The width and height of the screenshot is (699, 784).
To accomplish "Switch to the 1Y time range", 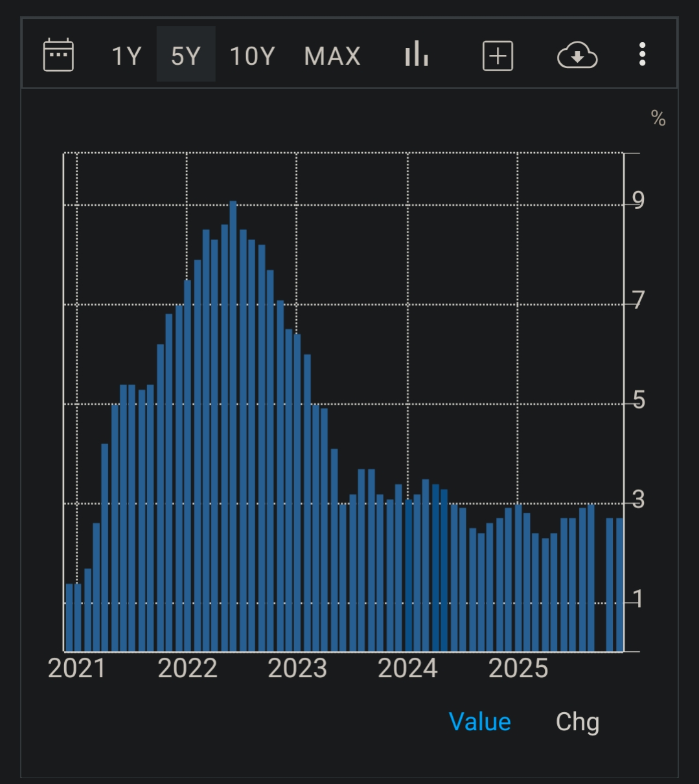I will click(126, 56).
